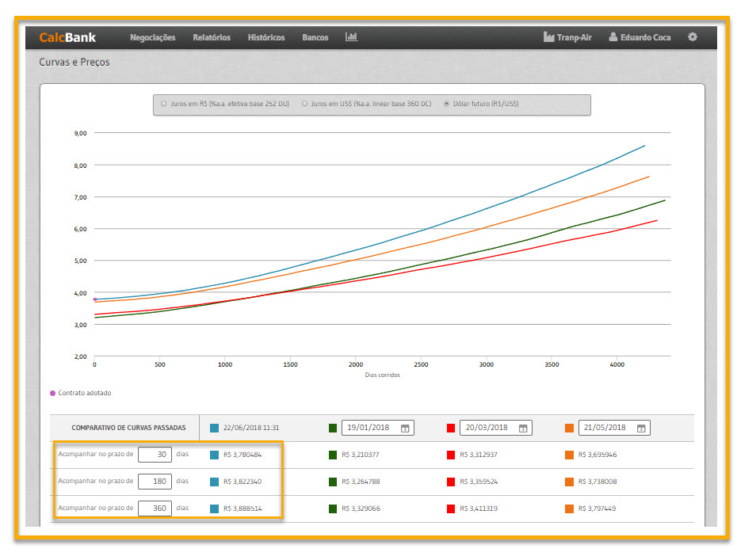756x560 pixels.
Task: Open the Bancos menu
Action: (315, 37)
